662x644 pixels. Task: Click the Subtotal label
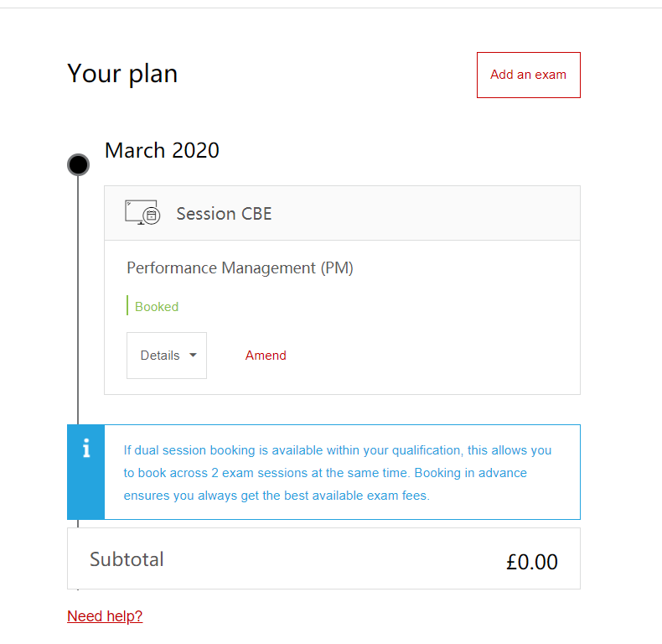[127, 559]
